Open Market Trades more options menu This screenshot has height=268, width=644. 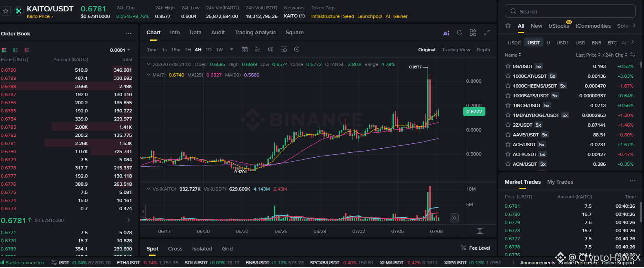pyautogui.click(x=633, y=181)
